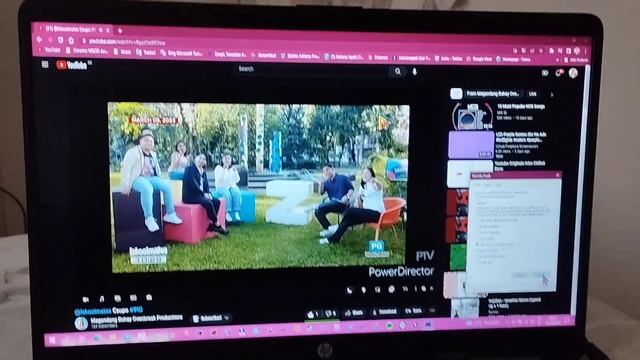The image size is (640, 360).
Task: Start voice search with microphone icon
Action: click(415, 72)
